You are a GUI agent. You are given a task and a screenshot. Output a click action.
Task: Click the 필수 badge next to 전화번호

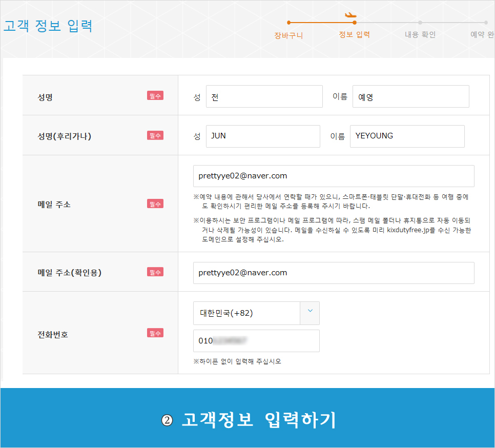(155, 333)
